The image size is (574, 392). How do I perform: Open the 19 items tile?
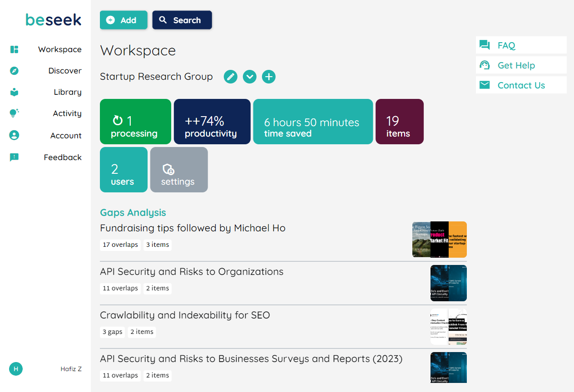tap(399, 122)
